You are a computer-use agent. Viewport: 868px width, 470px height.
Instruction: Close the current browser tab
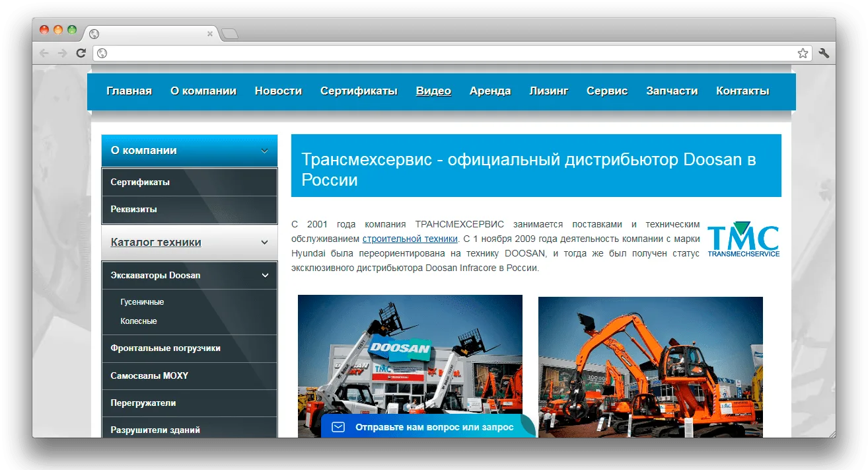point(210,34)
